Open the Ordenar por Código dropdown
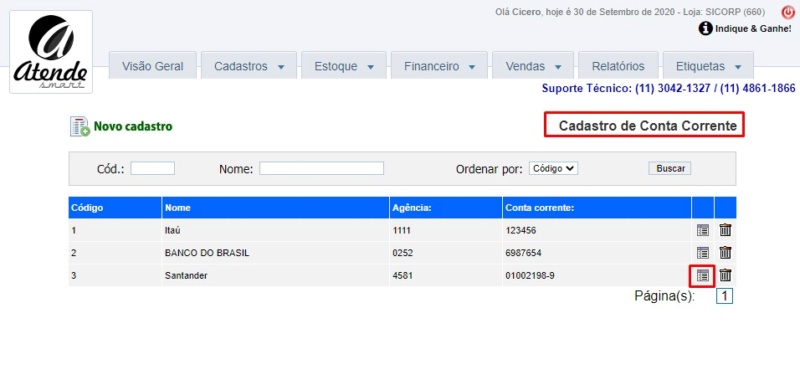Screen dimensions: 800x380 554,168
